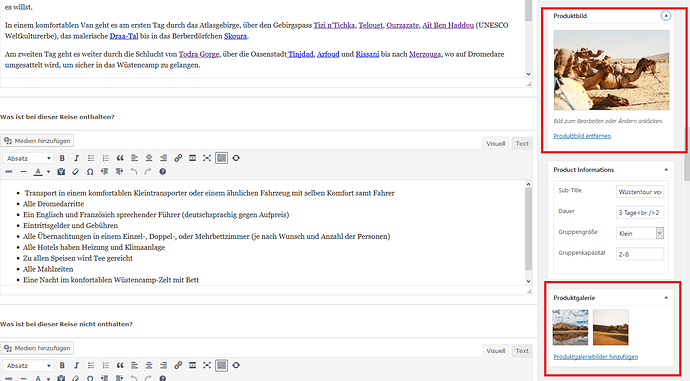Open the Gruppengröße dropdown showing Klein

click(x=640, y=233)
